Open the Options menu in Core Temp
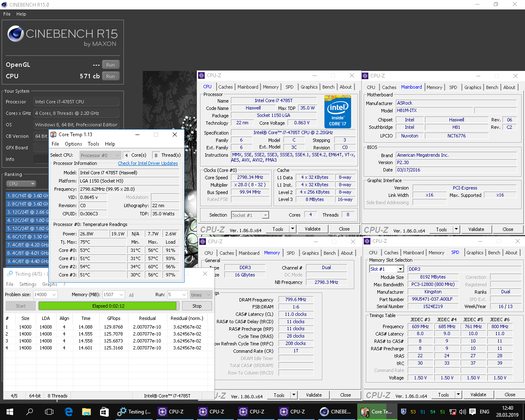This screenshot has height=420, width=525. pos(73,144)
